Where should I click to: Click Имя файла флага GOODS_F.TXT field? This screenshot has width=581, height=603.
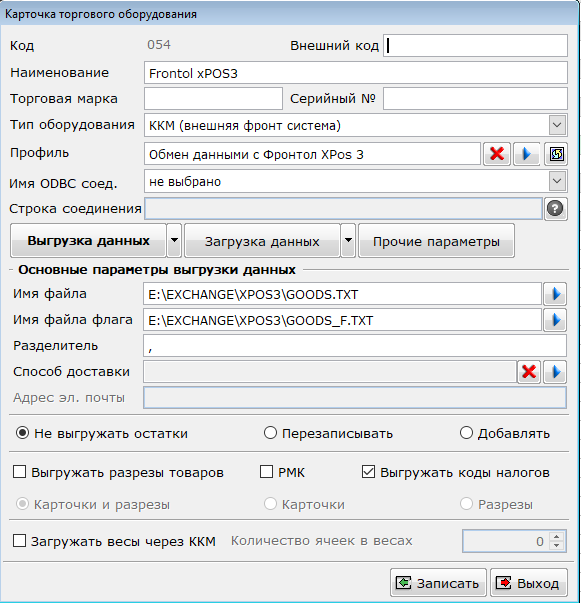(342, 320)
